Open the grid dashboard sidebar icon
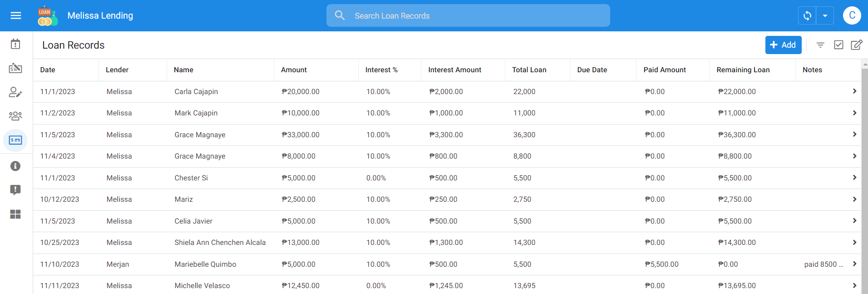This screenshot has height=294, width=868. point(15,214)
